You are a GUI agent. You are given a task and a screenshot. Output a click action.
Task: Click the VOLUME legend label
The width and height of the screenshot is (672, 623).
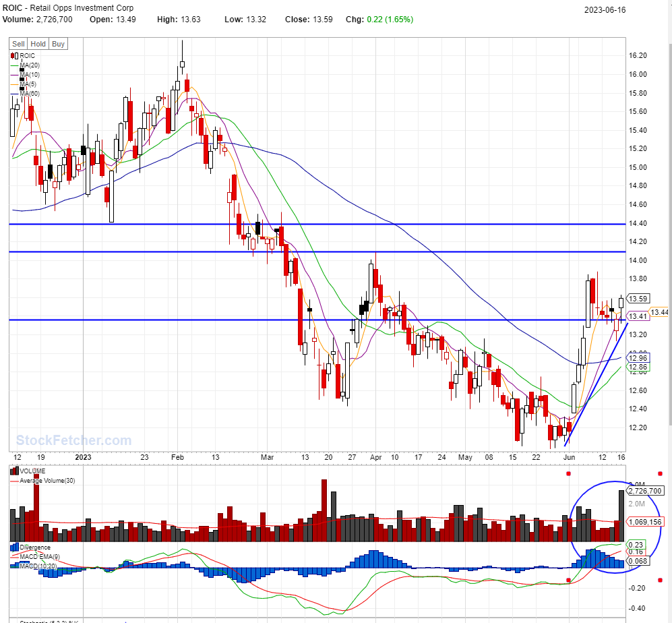click(32, 471)
